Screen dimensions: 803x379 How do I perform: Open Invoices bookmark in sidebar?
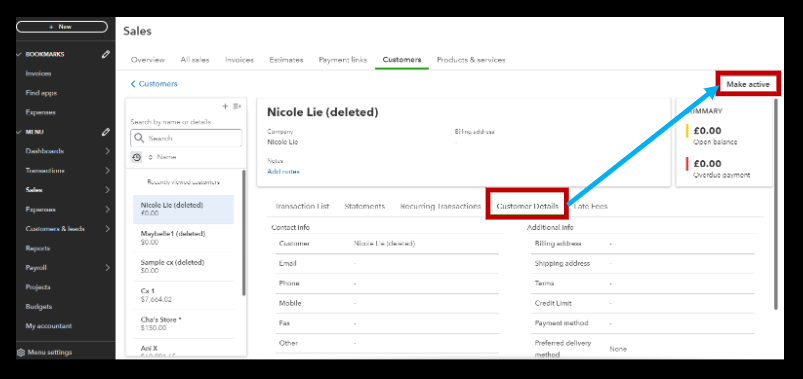[38, 74]
